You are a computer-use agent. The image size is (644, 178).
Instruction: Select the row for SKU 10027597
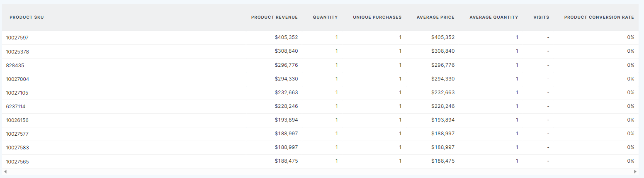click(17, 38)
